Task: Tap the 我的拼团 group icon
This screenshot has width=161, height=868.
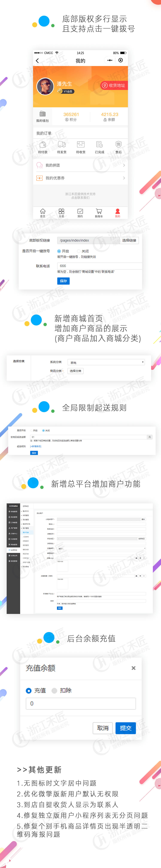Action: 39,165
